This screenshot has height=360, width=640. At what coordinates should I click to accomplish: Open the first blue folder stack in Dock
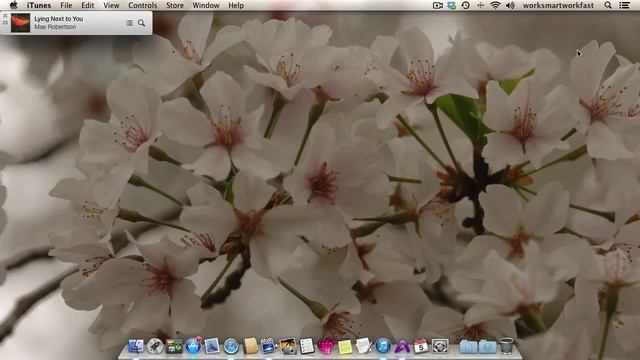468,347
